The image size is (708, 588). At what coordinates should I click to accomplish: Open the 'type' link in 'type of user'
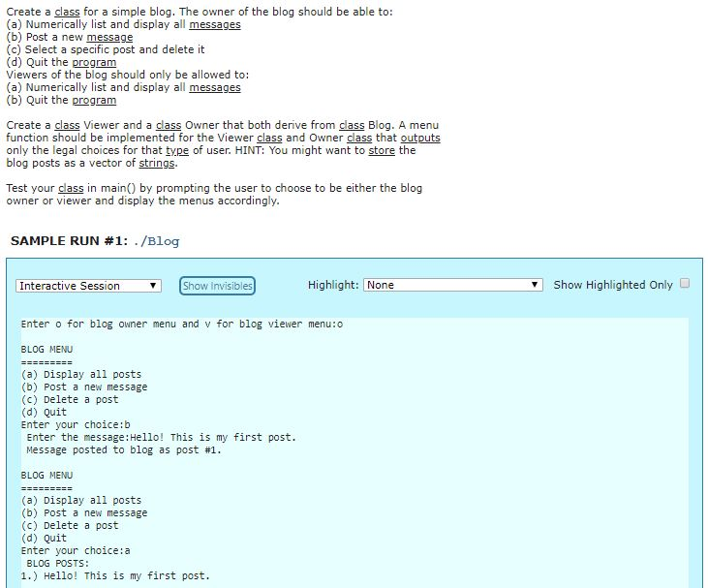tap(177, 150)
